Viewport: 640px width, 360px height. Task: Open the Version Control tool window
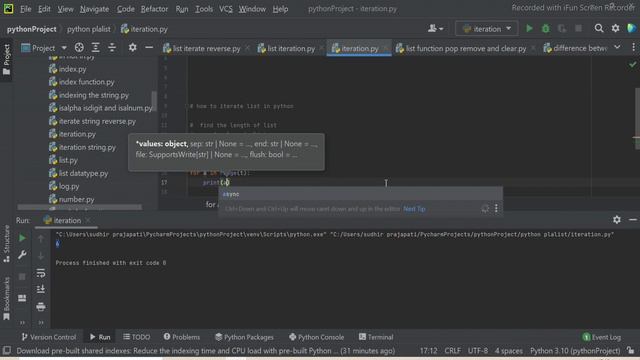49,337
